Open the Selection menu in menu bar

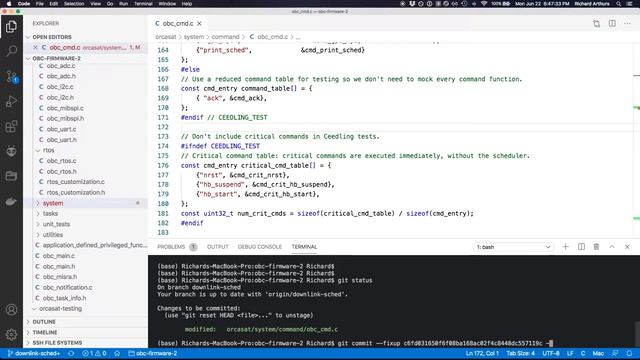pos(74,4)
